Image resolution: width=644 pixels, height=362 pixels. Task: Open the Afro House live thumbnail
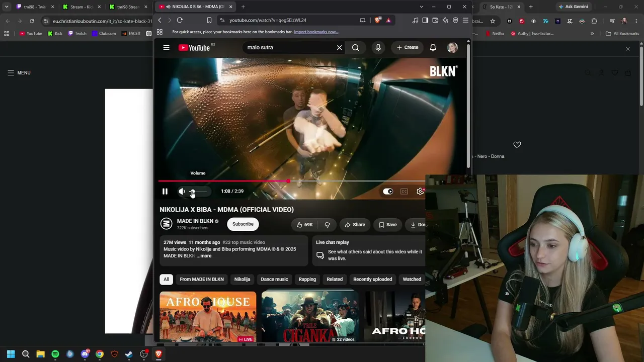(x=208, y=317)
